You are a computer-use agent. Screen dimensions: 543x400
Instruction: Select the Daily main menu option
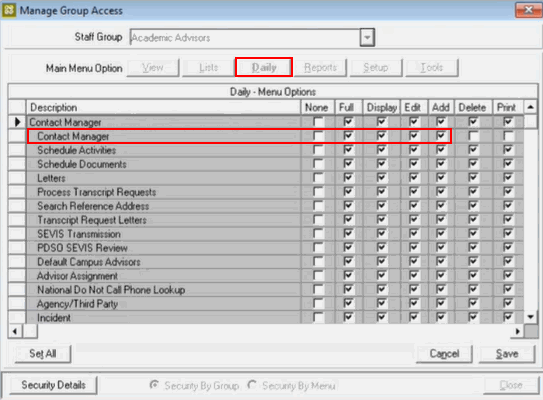[x=264, y=68]
